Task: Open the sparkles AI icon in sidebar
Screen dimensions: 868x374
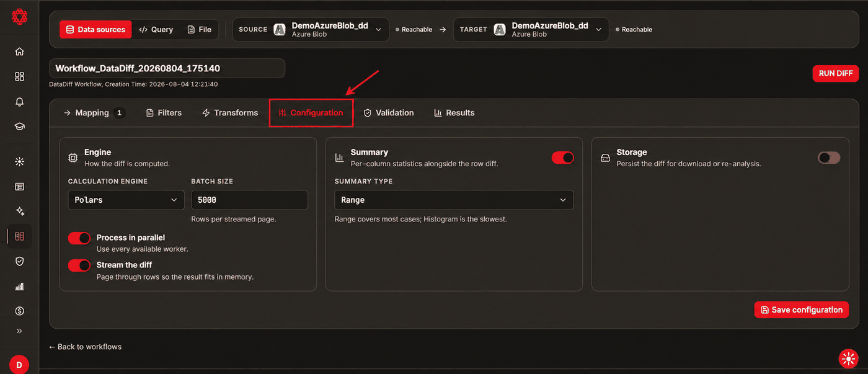Action: (x=19, y=211)
